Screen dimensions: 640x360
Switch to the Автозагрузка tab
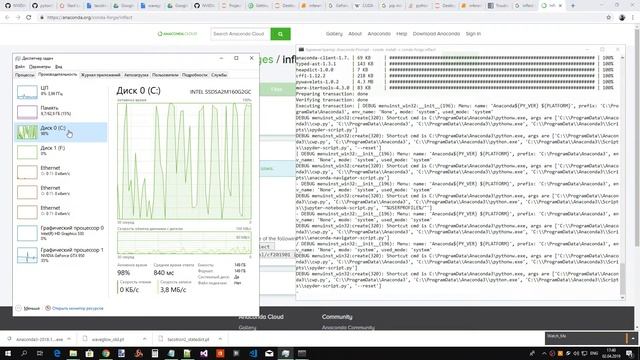[136, 75]
